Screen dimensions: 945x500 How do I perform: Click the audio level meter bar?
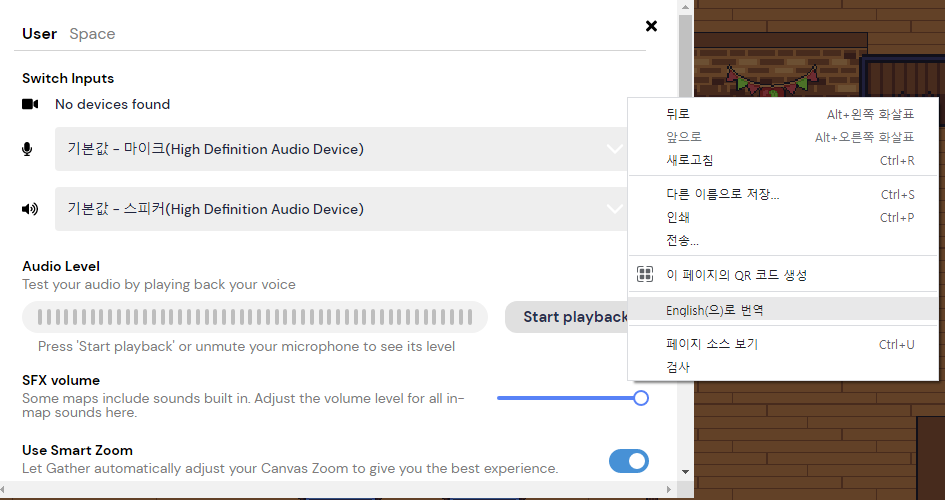click(255, 317)
